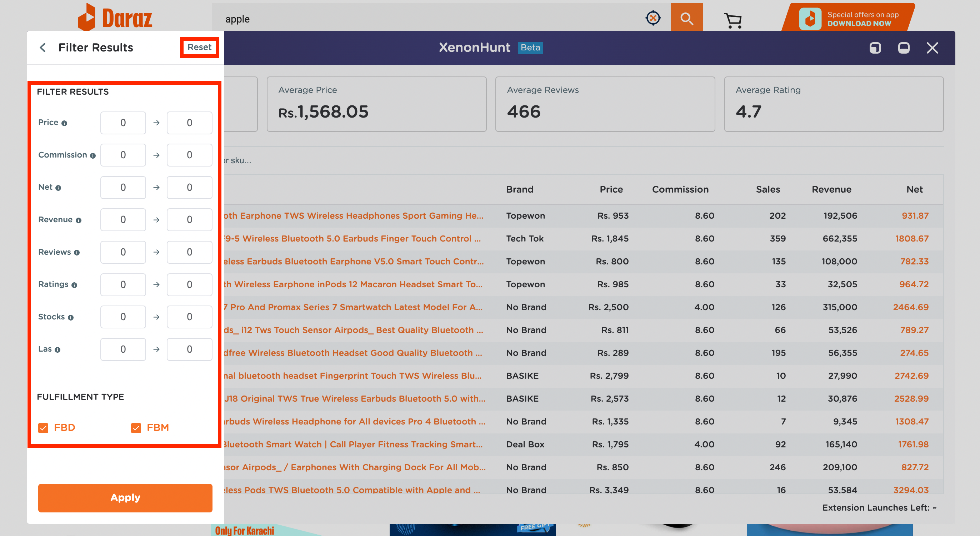The height and width of the screenshot is (536, 980).
Task: Click the Stocks maximum input field
Action: 189,317
